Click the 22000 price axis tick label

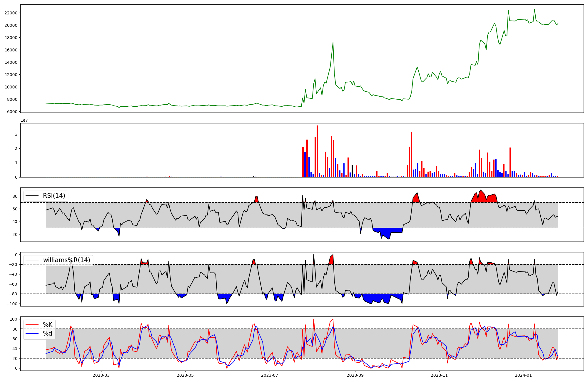click(11, 13)
